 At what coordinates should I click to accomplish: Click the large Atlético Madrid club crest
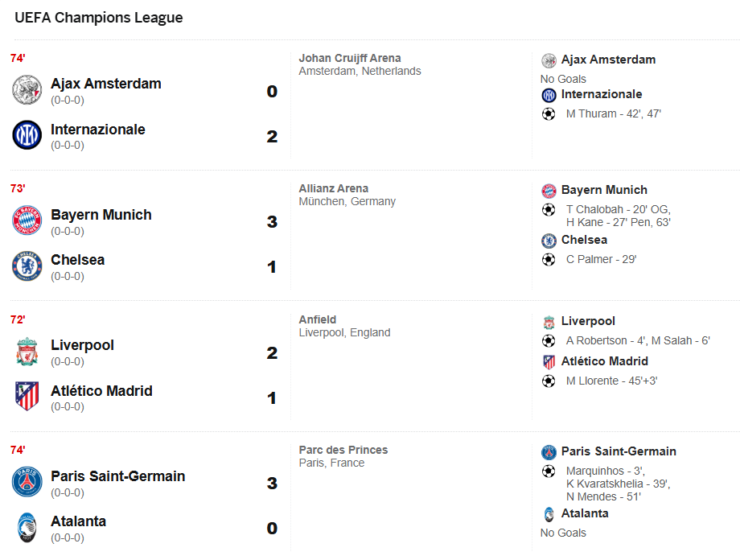click(x=27, y=397)
